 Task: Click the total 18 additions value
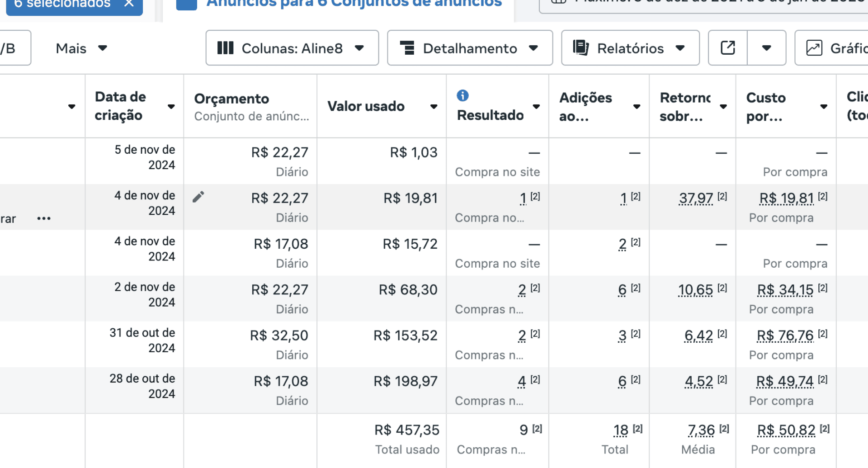click(x=620, y=430)
